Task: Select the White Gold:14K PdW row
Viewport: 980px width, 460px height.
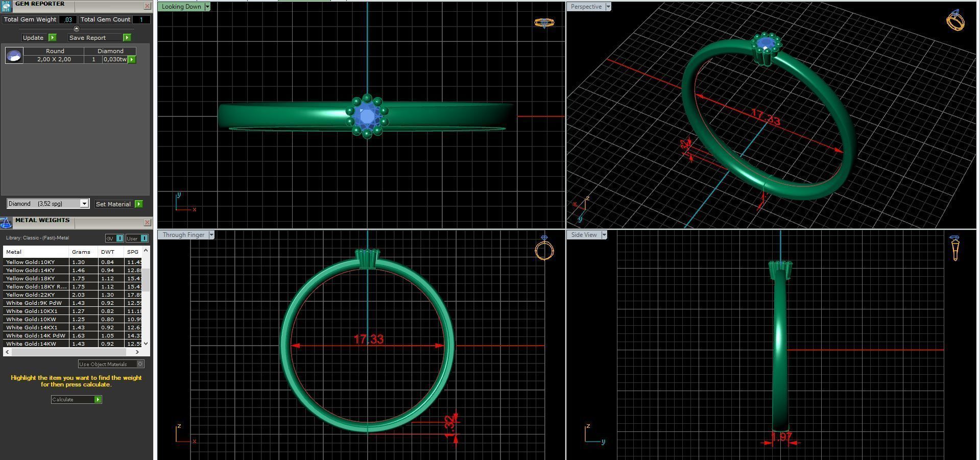Action: (x=73, y=335)
